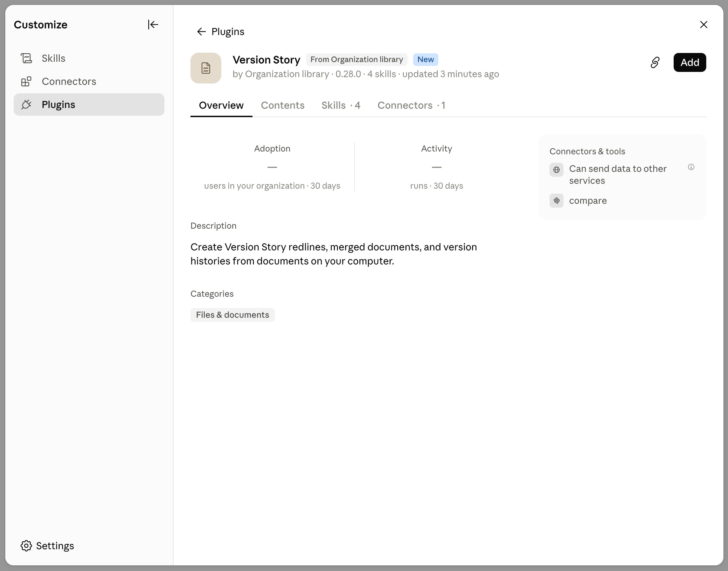Open Settings at sidebar bottom
The width and height of the screenshot is (728, 571).
click(47, 546)
